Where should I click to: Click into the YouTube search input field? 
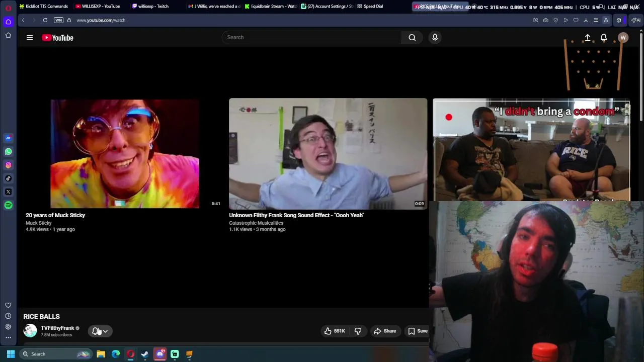click(312, 37)
